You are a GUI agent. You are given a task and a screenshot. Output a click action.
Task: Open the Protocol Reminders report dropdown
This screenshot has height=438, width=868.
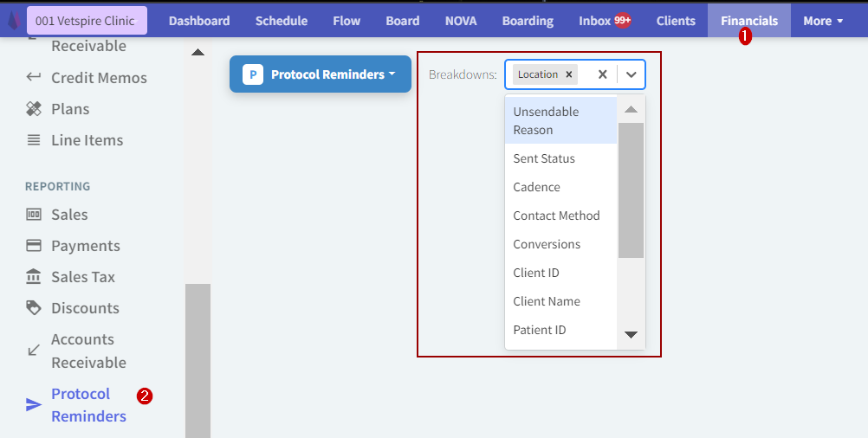[320, 74]
